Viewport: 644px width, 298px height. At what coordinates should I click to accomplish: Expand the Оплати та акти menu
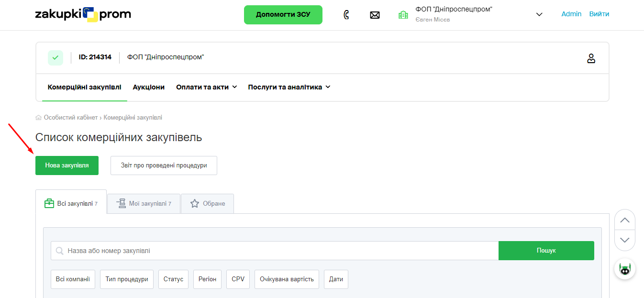(206, 87)
